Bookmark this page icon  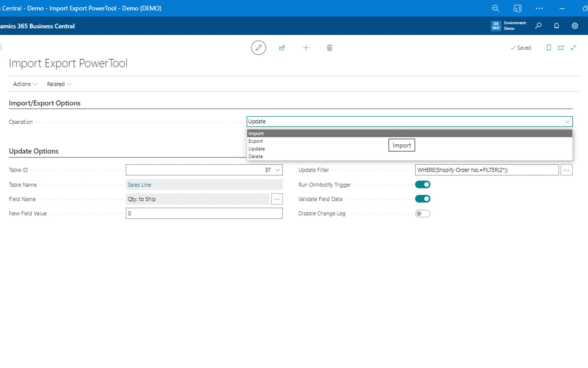[549, 48]
